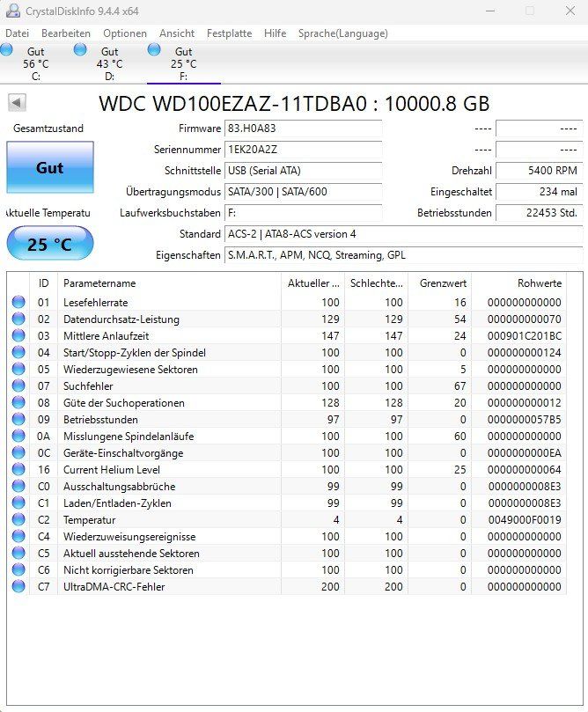The height and width of the screenshot is (712, 588).
Task: Click the Parametername column header
Action: coord(169,283)
